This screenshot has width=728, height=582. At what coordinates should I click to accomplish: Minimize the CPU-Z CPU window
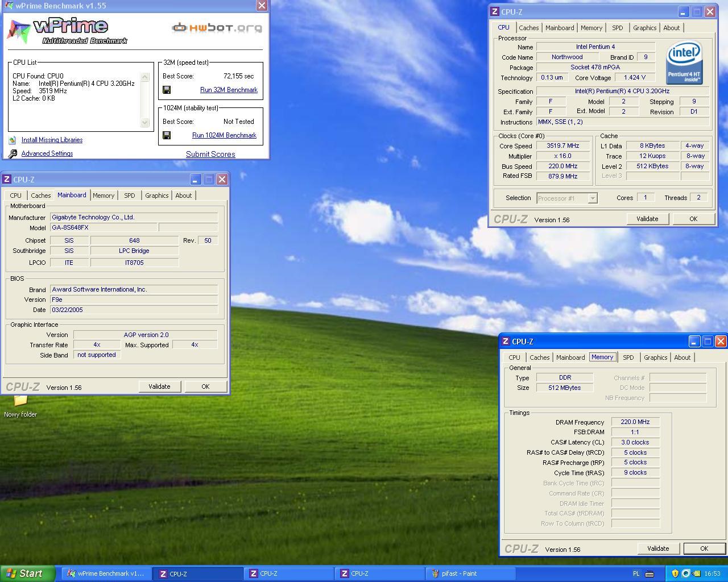pyautogui.click(x=683, y=11)
